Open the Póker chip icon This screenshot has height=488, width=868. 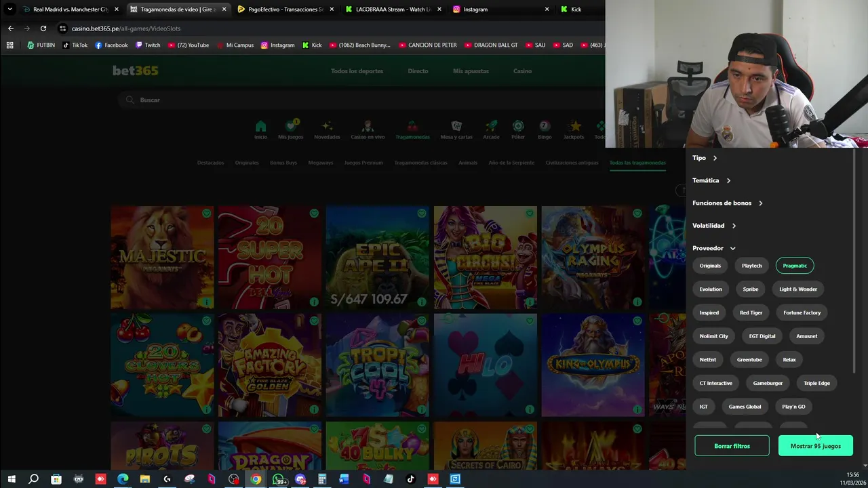point(518,127)
